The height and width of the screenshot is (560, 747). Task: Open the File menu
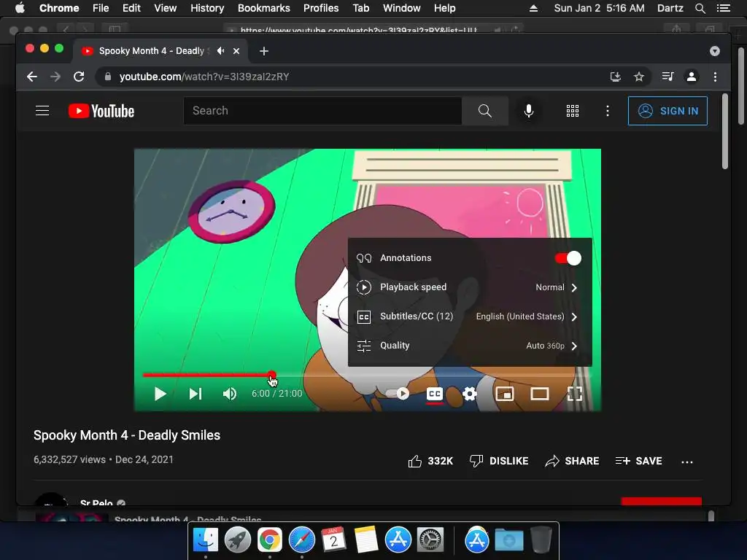tap(101, 8)
